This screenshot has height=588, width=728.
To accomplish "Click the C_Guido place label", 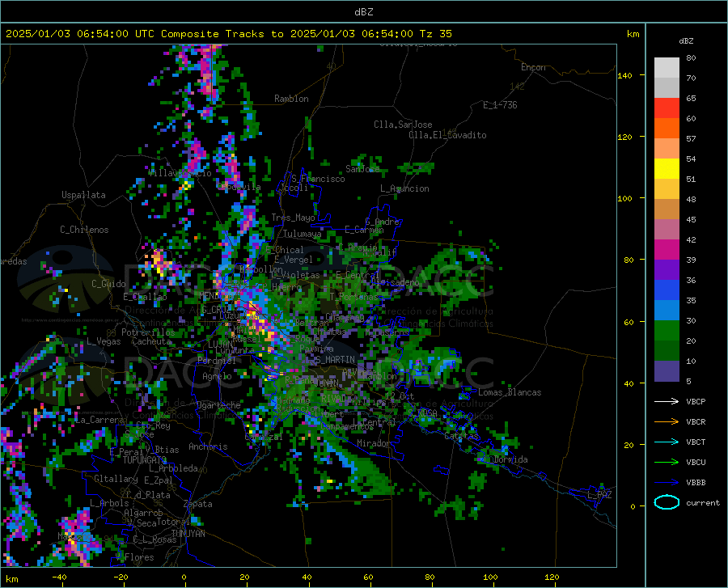I will pyautogui.click(x=108, y=284).
